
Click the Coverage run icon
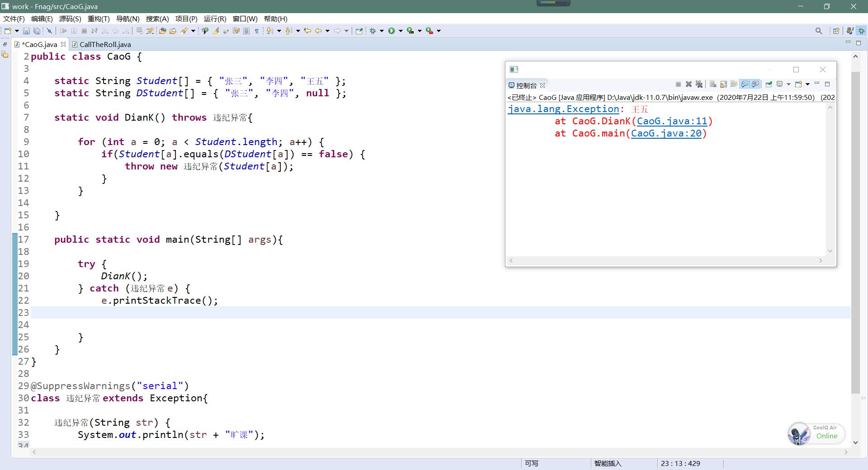410,31
